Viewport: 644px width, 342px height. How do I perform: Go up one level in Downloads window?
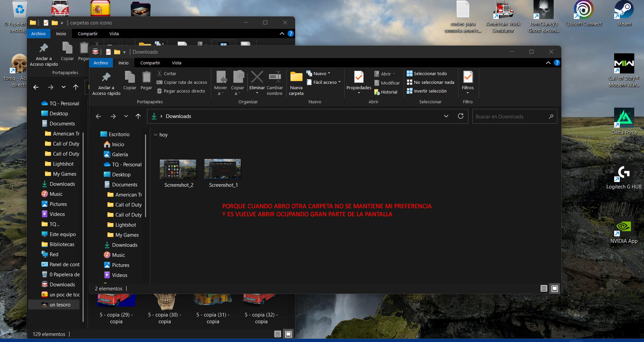click(138, 116)
